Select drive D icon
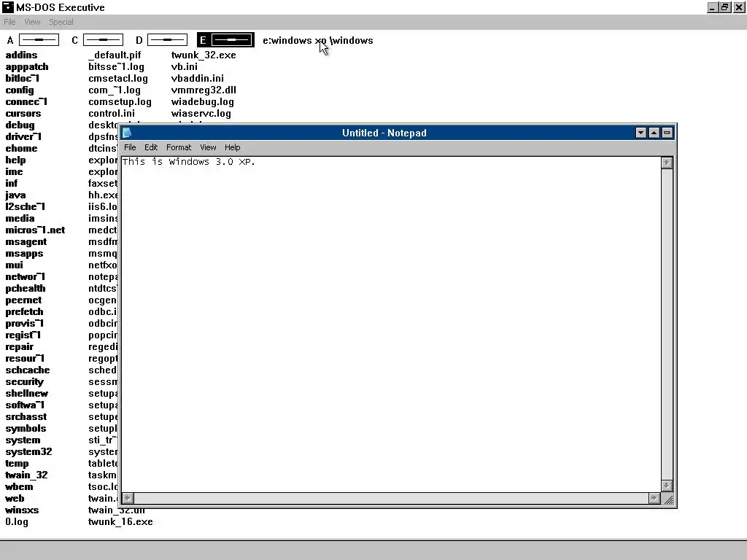Viewport: 747px width, 560px height. pyautogui.click(x=167, y=40)
